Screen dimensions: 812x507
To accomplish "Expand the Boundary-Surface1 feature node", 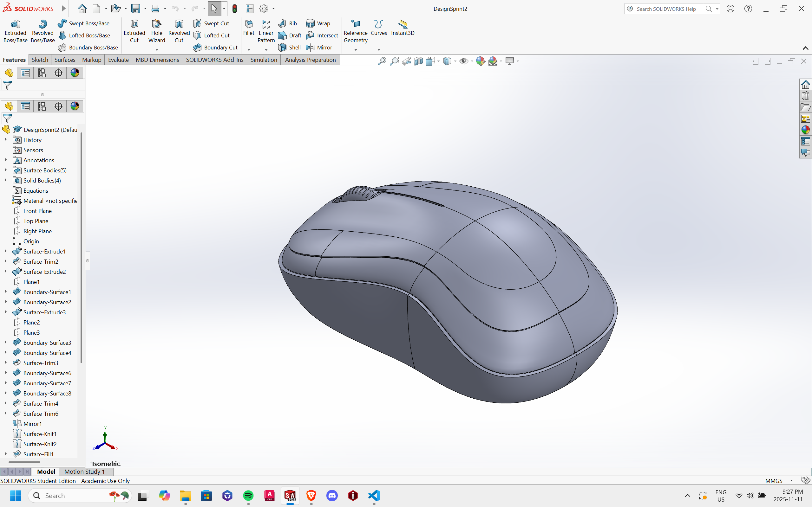I will coord(5,292).
